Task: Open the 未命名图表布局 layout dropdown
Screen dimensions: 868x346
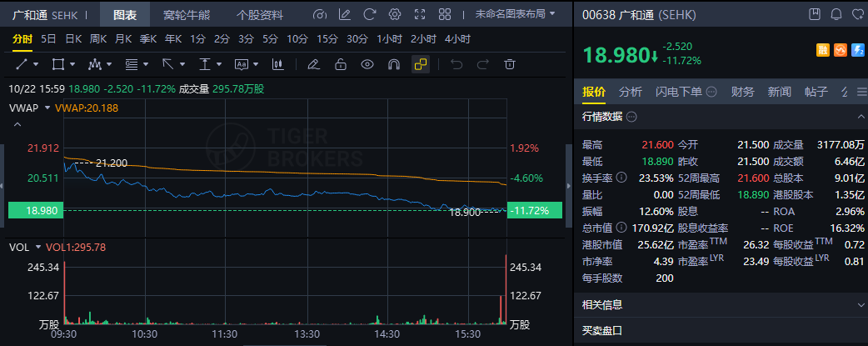Action: pos(514,14)
